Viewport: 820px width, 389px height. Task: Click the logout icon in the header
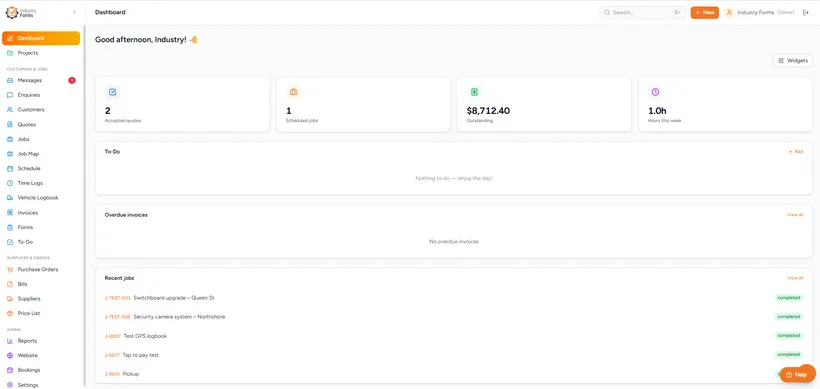805,13
